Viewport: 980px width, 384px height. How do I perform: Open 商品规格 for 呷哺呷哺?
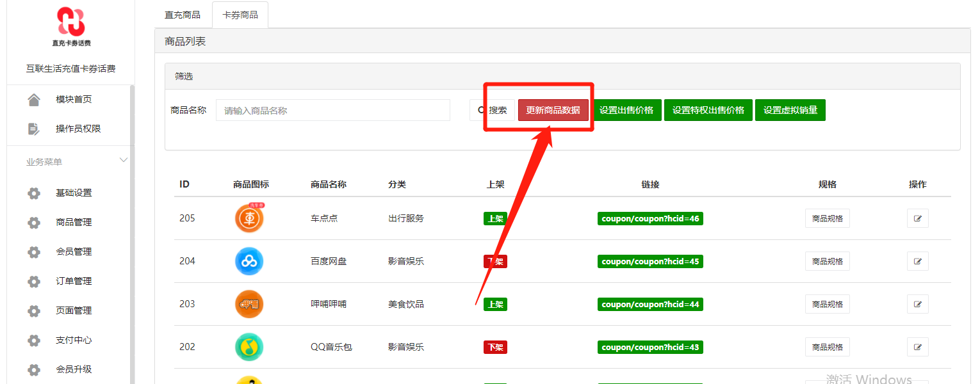tap(828, 304)
